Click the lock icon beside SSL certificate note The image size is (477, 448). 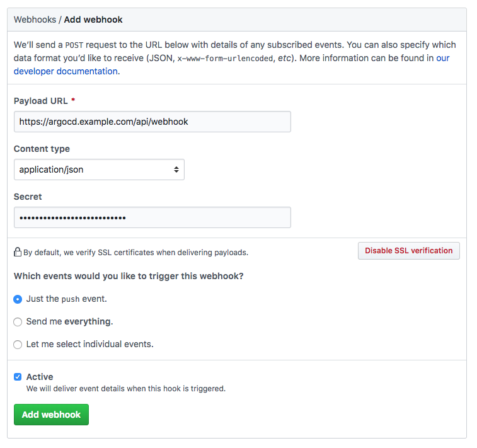pos(18,252)
